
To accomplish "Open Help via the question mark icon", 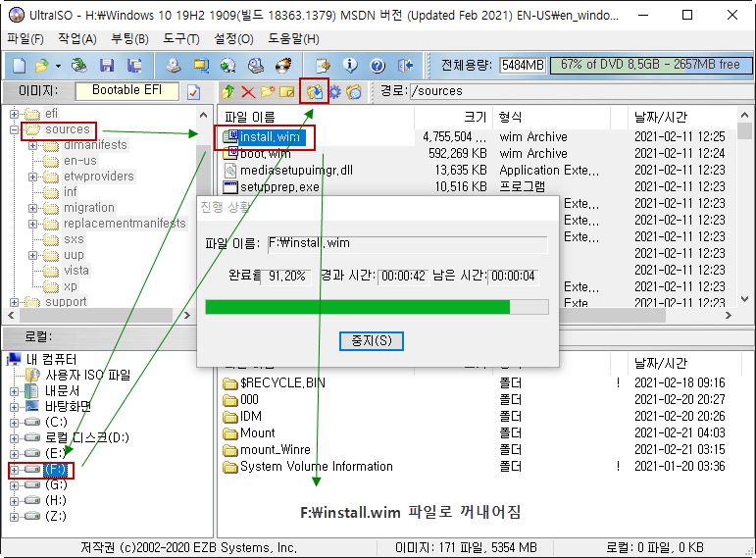I will pyautogui.click(x=378, y=65).
